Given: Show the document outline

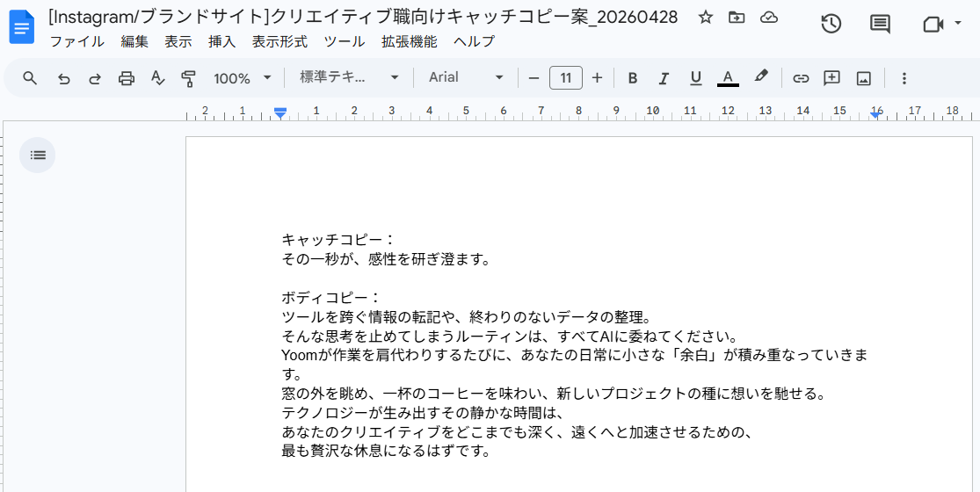Looking at the screenshot, I should pos(38,155).
